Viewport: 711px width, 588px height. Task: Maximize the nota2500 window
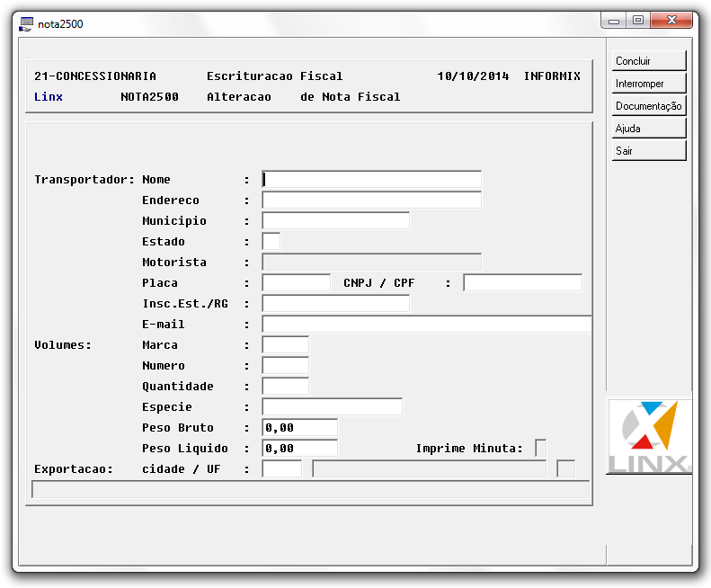tap(638, 21)
